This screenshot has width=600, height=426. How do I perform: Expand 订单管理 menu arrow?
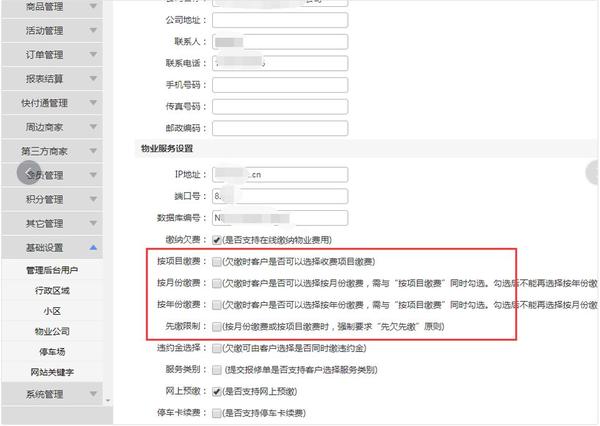(93, 54)
